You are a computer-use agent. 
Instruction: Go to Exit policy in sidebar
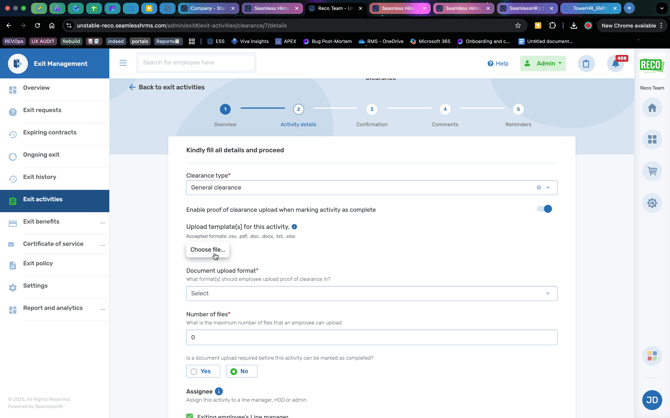(x=38, y=263)
